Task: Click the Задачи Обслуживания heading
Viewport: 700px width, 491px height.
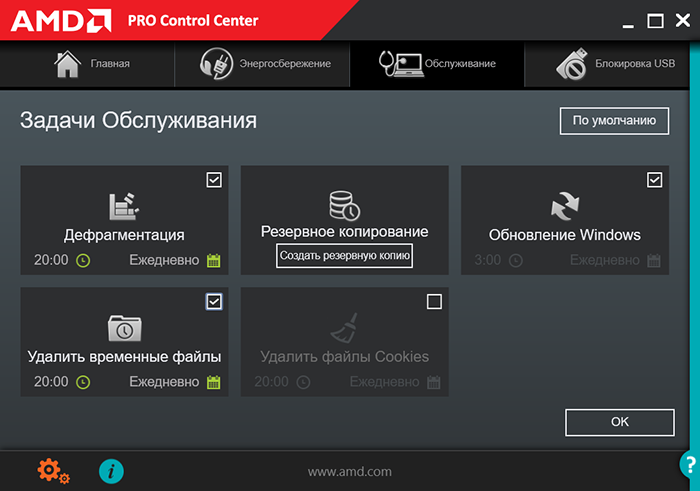Action: (138, 120)
